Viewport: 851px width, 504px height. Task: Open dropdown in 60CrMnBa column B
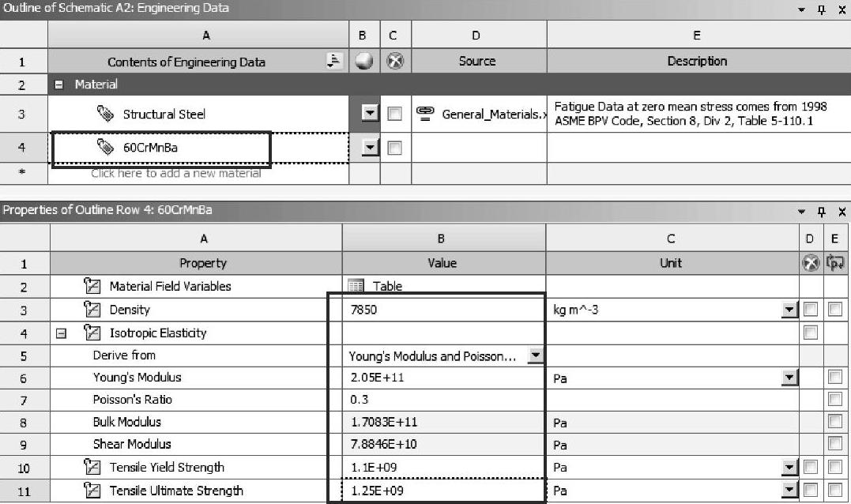click(x=370, y=148)
